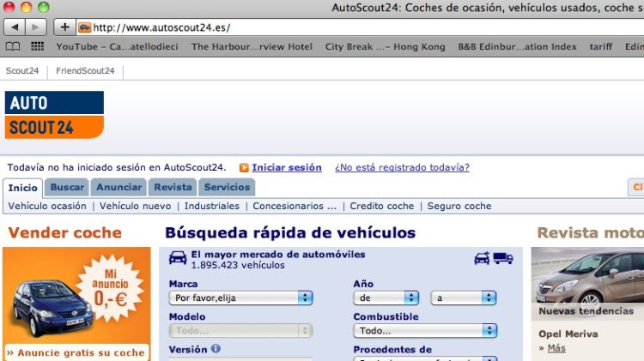Viewport: 644px width, 361px height.
Task: Click the Mi anuncio 0,-€ starburst badge
Action: tap(111, 288)
